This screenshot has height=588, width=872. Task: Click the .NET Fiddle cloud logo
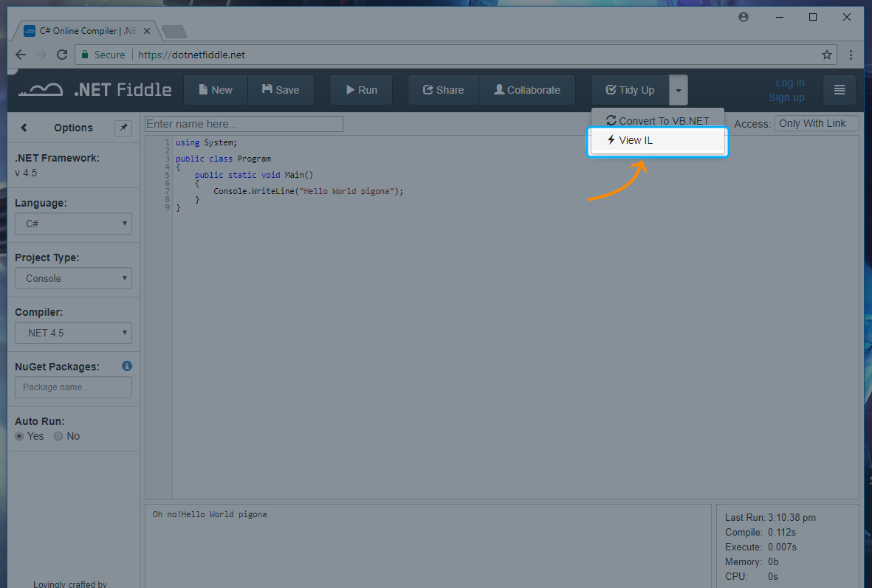[x=41, y=90]
